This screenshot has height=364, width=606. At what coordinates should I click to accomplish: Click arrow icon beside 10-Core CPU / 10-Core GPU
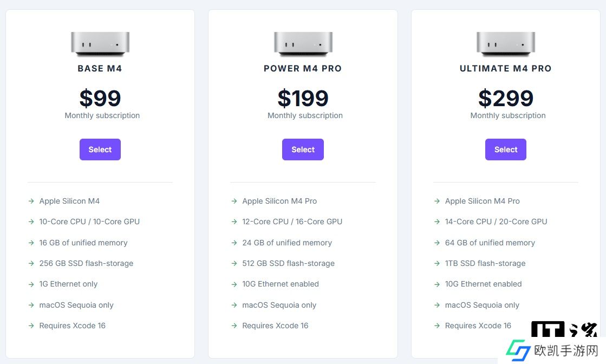[31, 222]
